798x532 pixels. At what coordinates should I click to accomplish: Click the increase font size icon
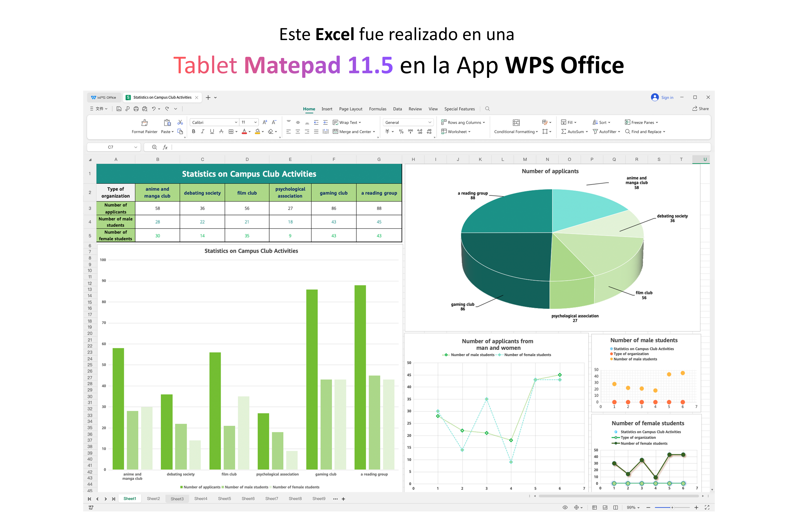click(265, 122)
